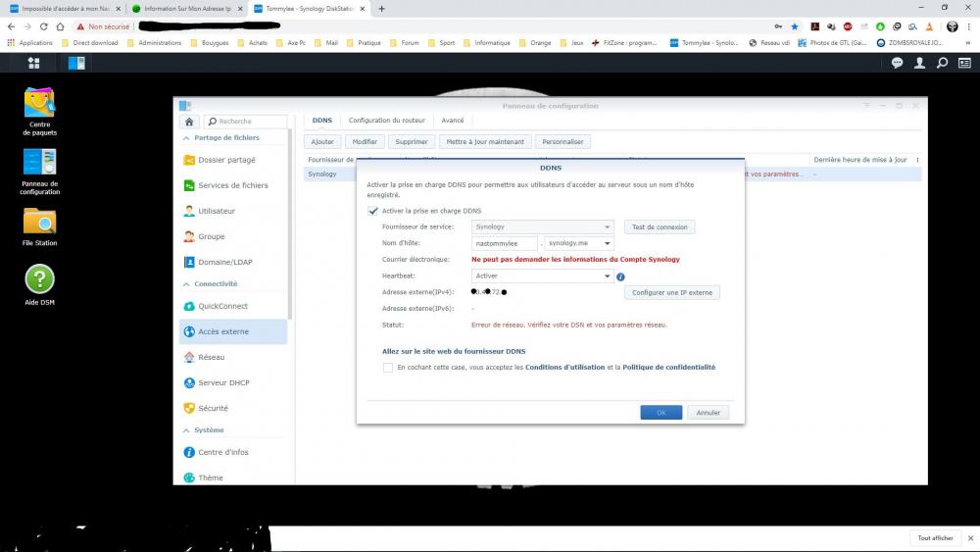Open Centre d'infos in sidebar
This screenshot has height=552, width=980.
pyautogui.click(x=233, y=453)
